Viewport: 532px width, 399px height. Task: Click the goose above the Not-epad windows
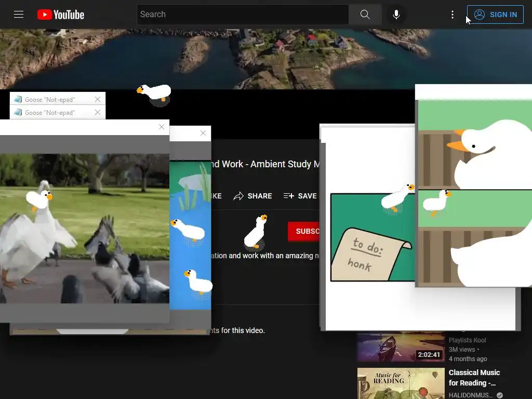tap(154, 94)
